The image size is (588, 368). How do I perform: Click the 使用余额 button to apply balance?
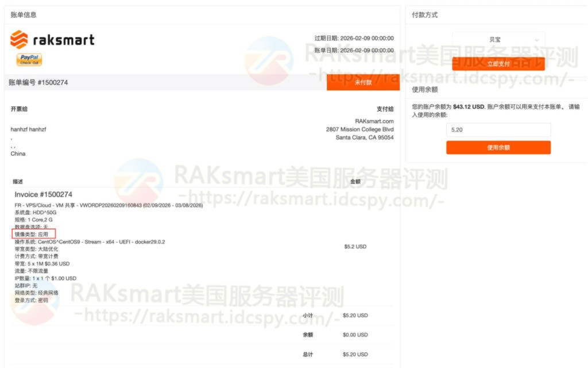tap(498, 147)
